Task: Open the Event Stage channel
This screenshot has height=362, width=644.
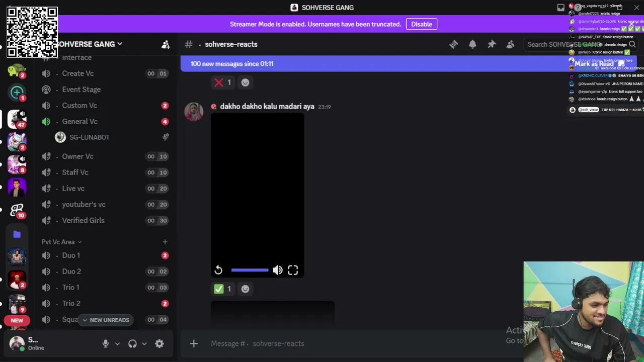Action: pos(105,89)
